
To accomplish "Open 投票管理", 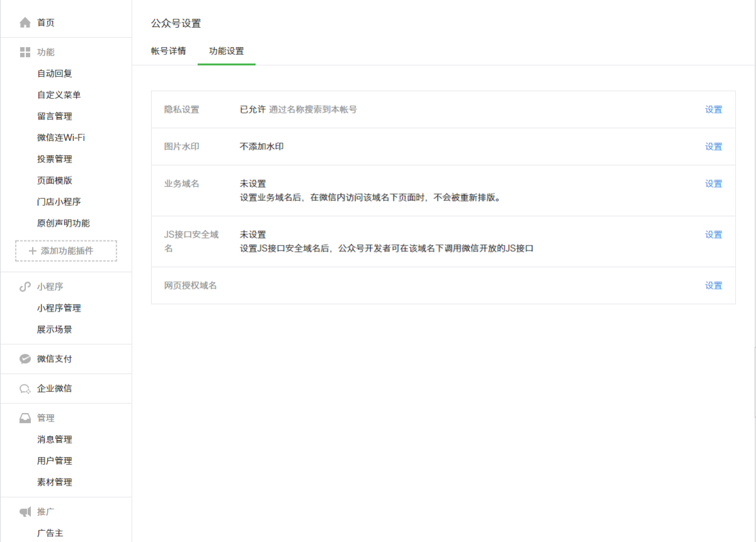I will (x=55, y=159).
